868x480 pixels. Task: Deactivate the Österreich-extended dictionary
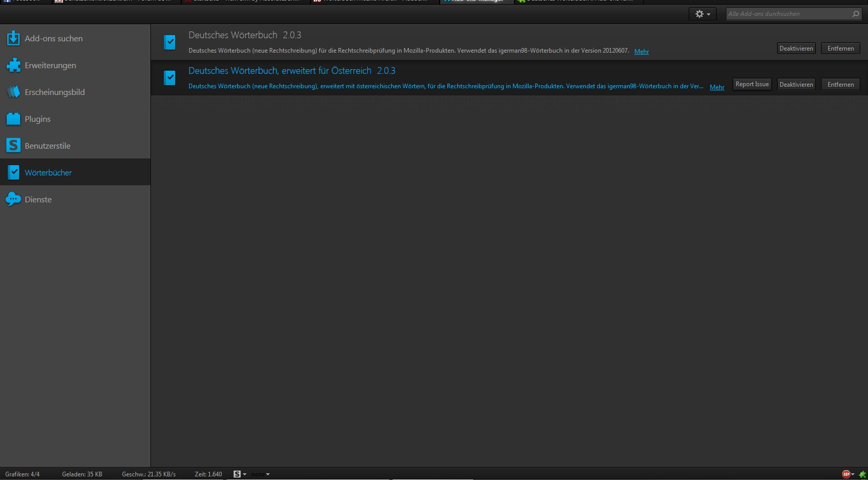click(796, 84)
